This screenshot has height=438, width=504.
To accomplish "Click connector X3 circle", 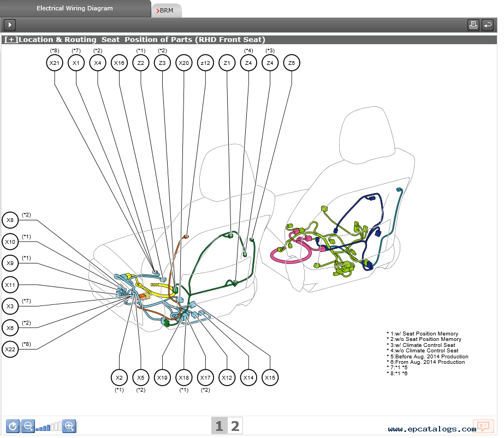I will (10, 307).
